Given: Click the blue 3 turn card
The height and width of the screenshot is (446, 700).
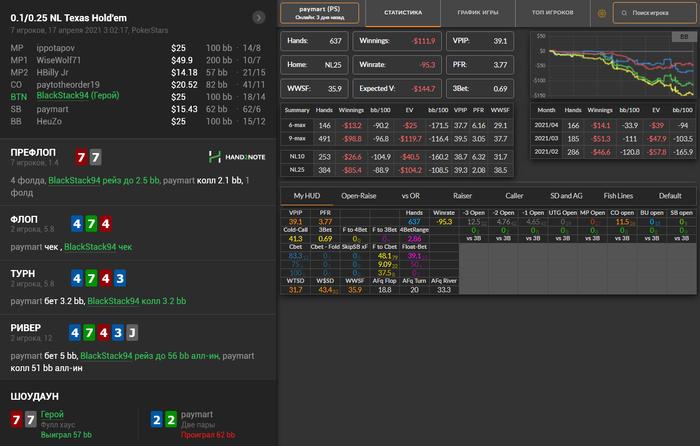Looking at the screenshot, I should 120,279.
